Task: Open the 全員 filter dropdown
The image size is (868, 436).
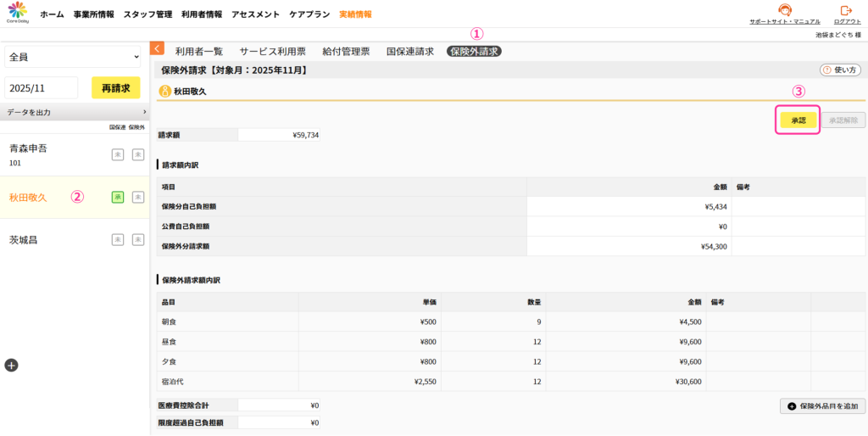Action: tap(72, 57)
